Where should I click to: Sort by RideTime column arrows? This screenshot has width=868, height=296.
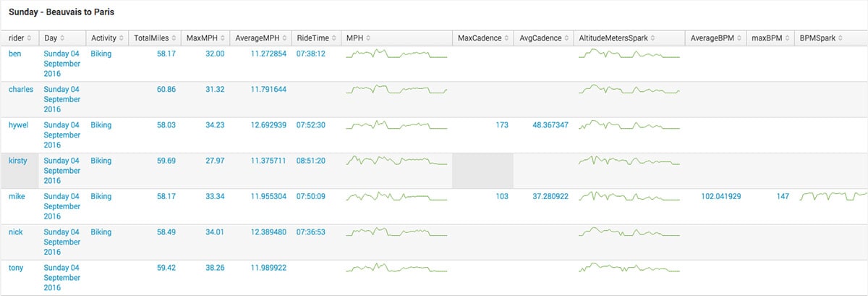(333, 38)
